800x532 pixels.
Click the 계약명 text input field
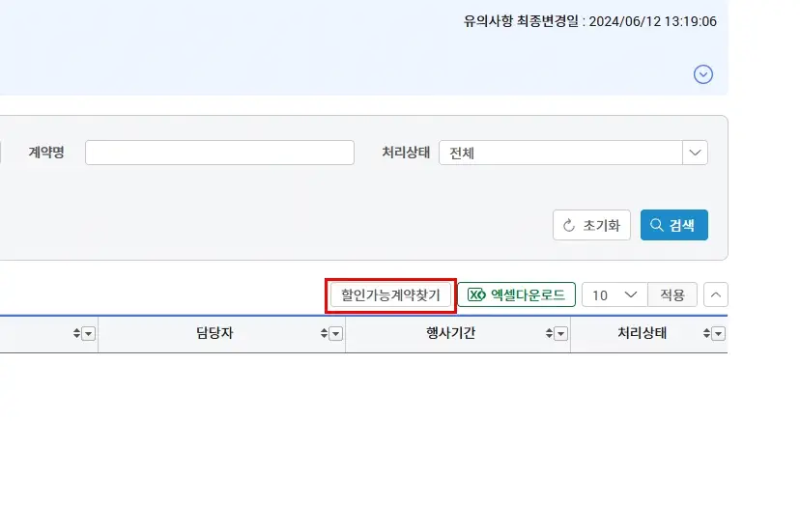219,153
